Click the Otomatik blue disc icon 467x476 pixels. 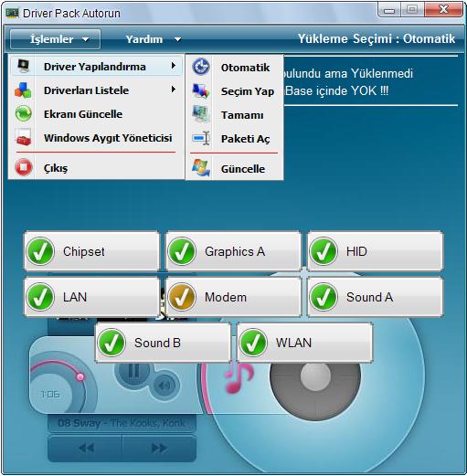(201, 67)
